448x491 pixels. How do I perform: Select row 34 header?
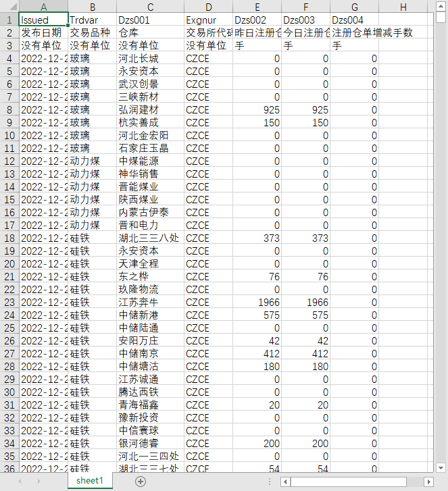(9, 443)
